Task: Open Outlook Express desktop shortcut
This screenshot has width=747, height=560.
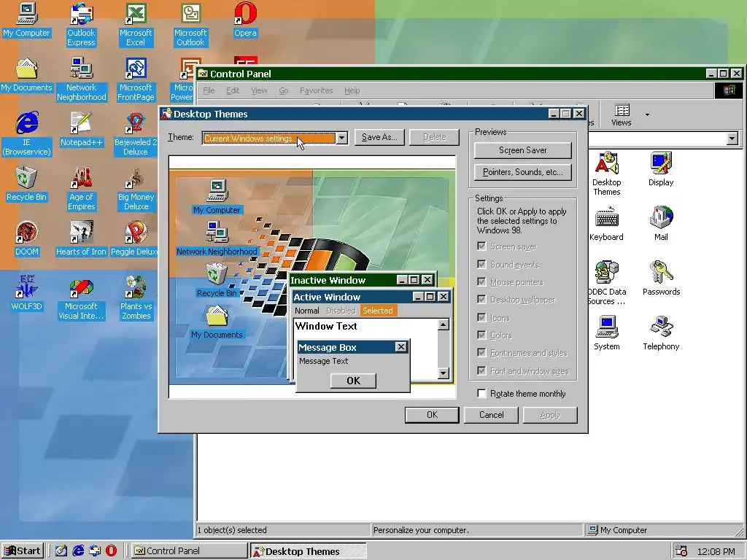Action: tap(82, 24)
